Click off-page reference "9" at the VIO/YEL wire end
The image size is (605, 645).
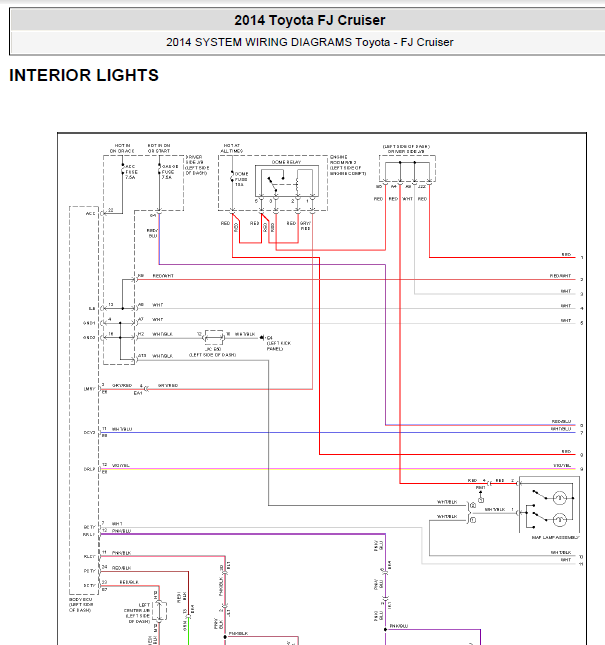582,469
